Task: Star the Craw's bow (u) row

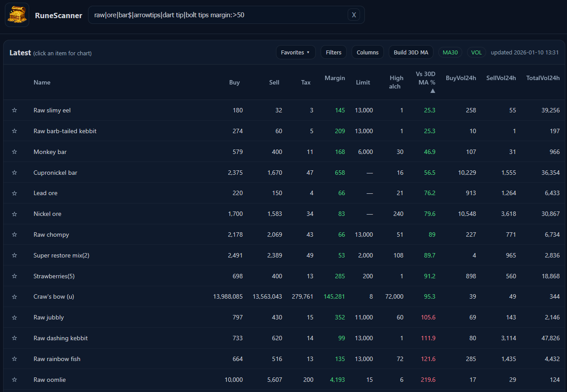Action: [x=15, y=296]
